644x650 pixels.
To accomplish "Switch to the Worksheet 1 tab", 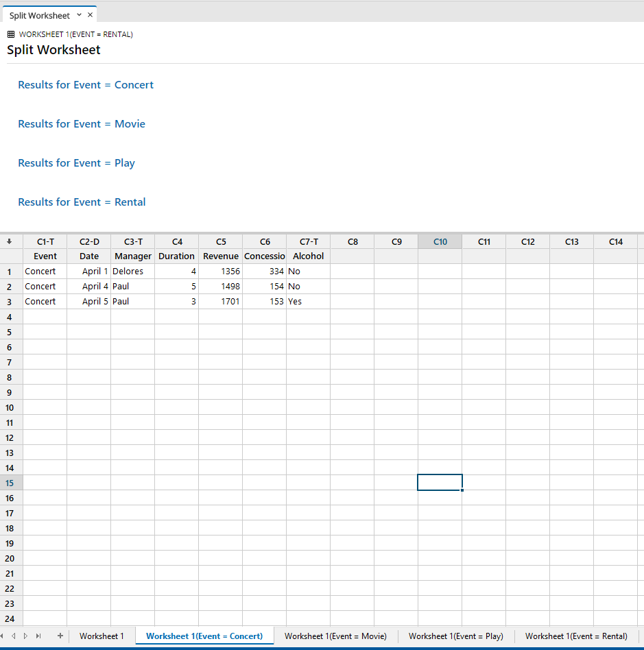I will pos(102,636).
